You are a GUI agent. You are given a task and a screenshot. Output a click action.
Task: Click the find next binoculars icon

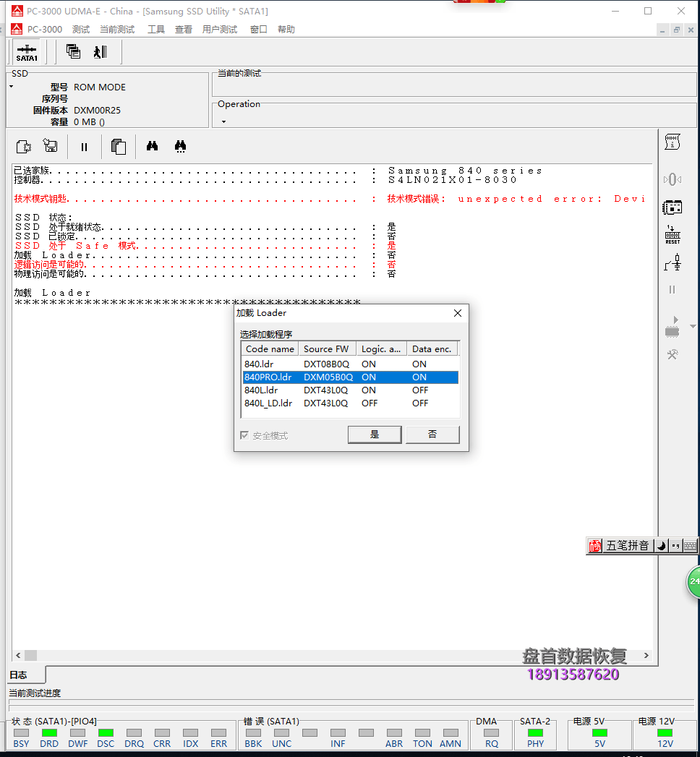coord(181,146)
